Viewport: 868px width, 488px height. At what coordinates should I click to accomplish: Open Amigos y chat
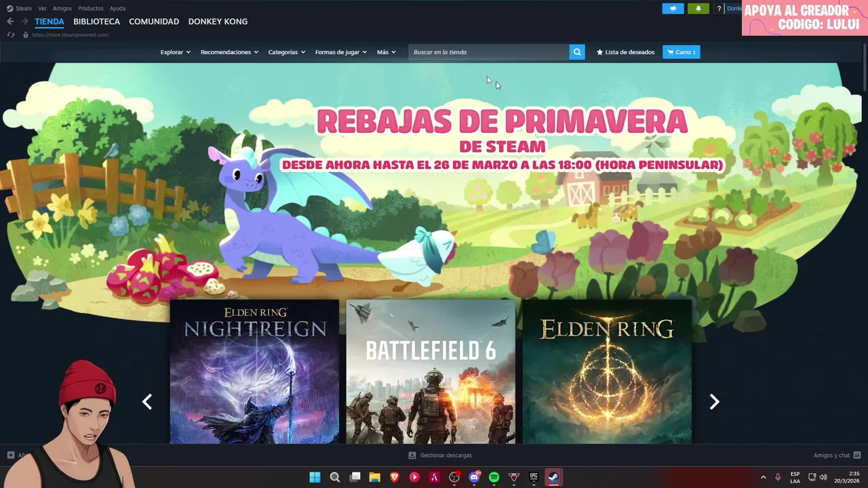coord(831,455)
